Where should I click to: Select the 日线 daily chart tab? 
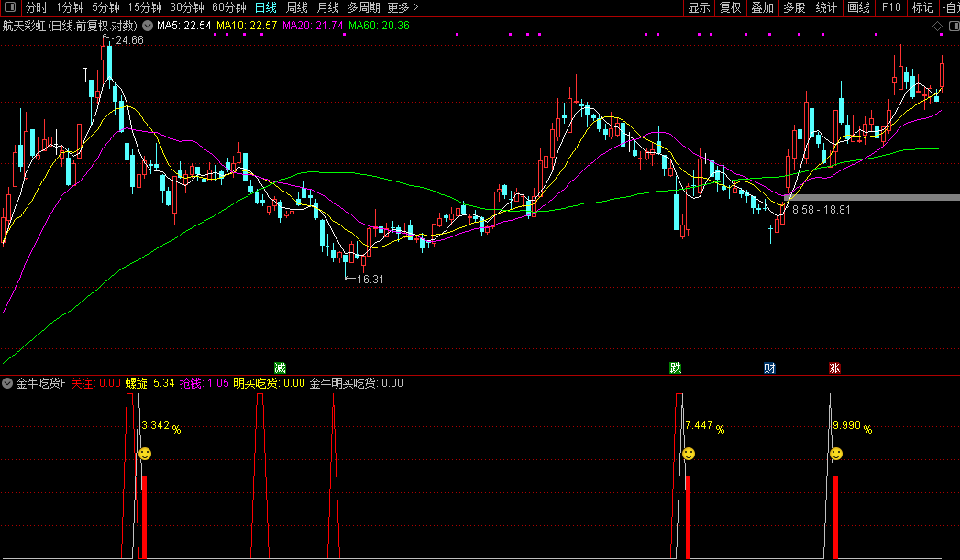coord(266,7)
